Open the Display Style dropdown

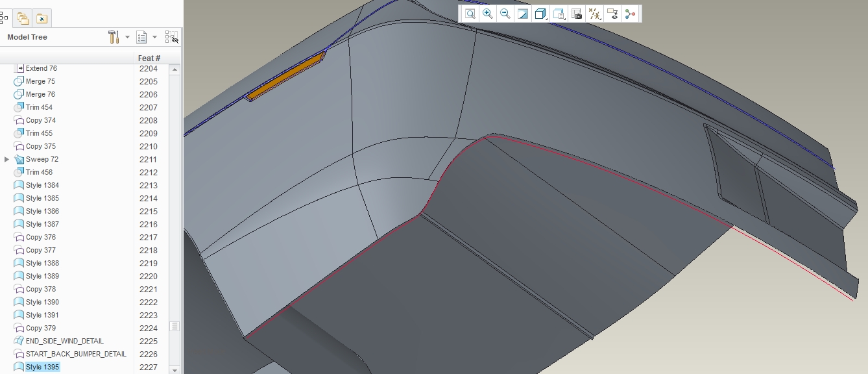click(x=540, y=14)
